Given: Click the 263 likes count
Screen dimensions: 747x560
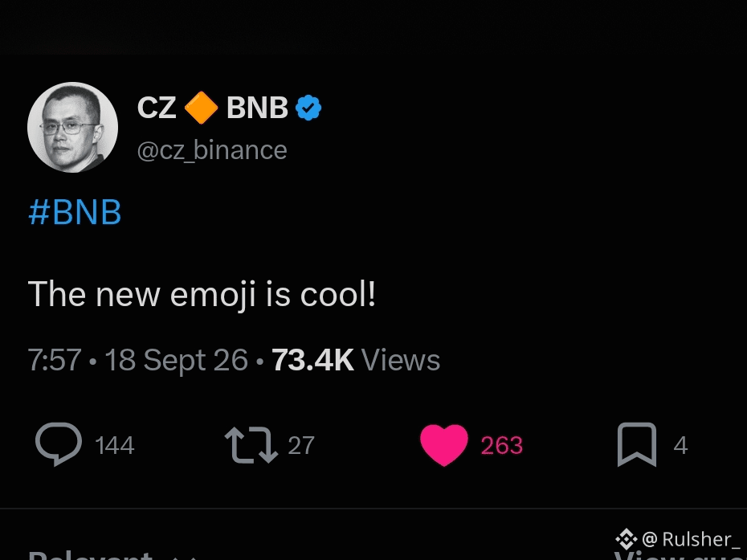Looking at the screenshot, I should click(502, 446).
